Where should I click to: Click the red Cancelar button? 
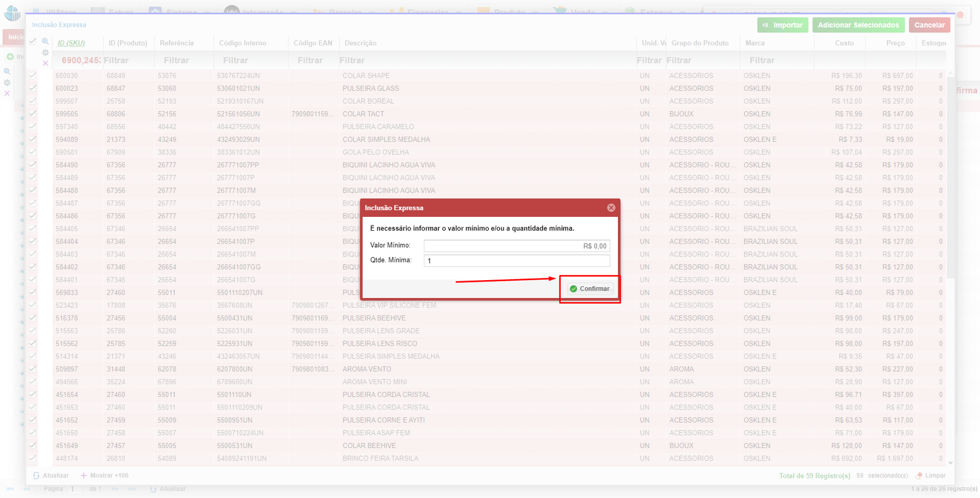tap(929, 25)
